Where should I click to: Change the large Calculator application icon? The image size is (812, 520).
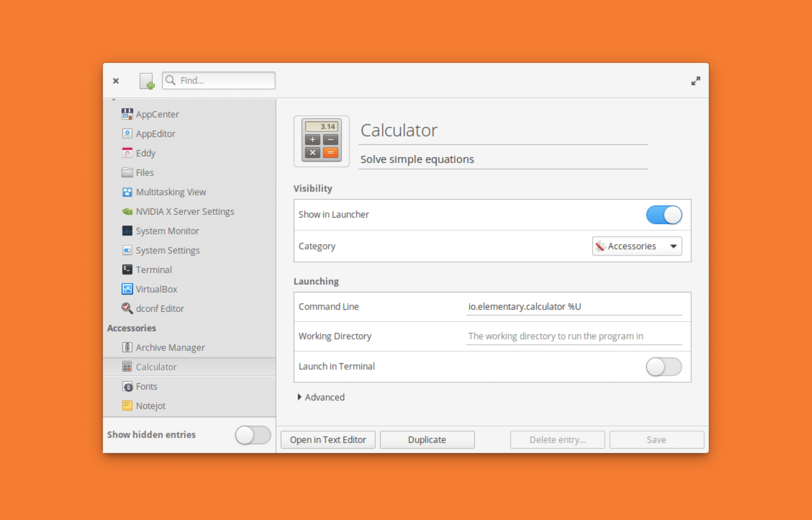321,141
